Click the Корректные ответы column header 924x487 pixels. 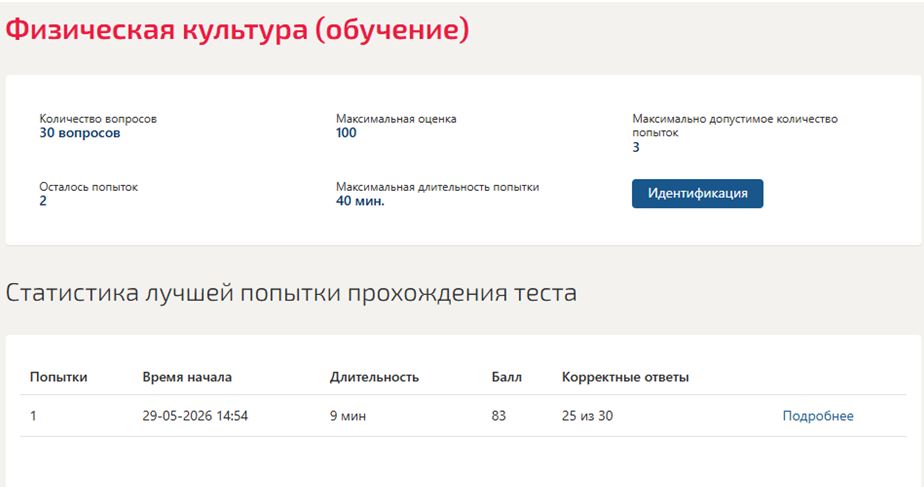(x=625, y=377)
